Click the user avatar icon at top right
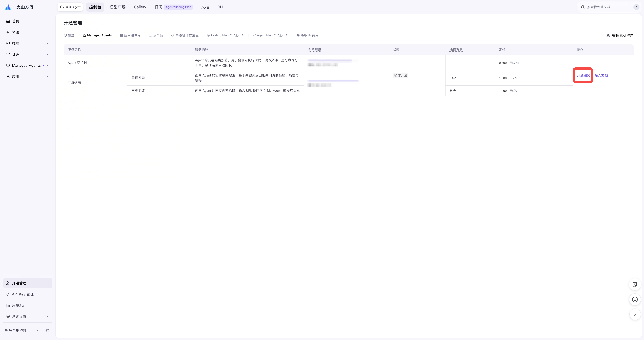The height and width of the screenshot is (340, 644). point(636,7)
